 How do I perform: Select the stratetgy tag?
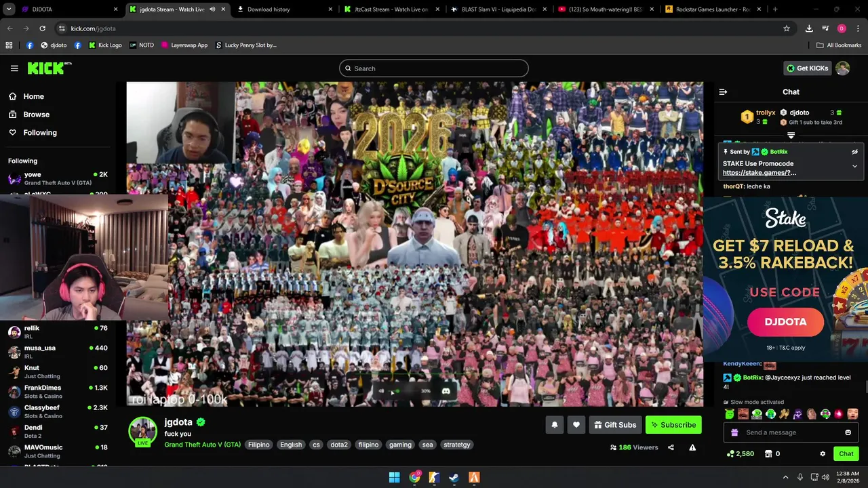click(x=456, y=445)
